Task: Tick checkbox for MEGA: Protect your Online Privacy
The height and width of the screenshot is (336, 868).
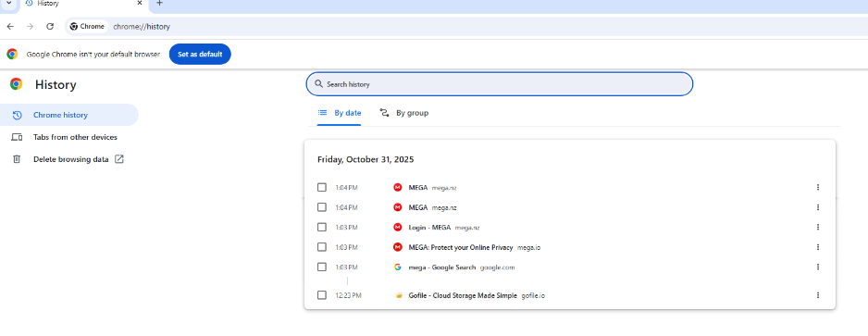Action: coord(322,247)
